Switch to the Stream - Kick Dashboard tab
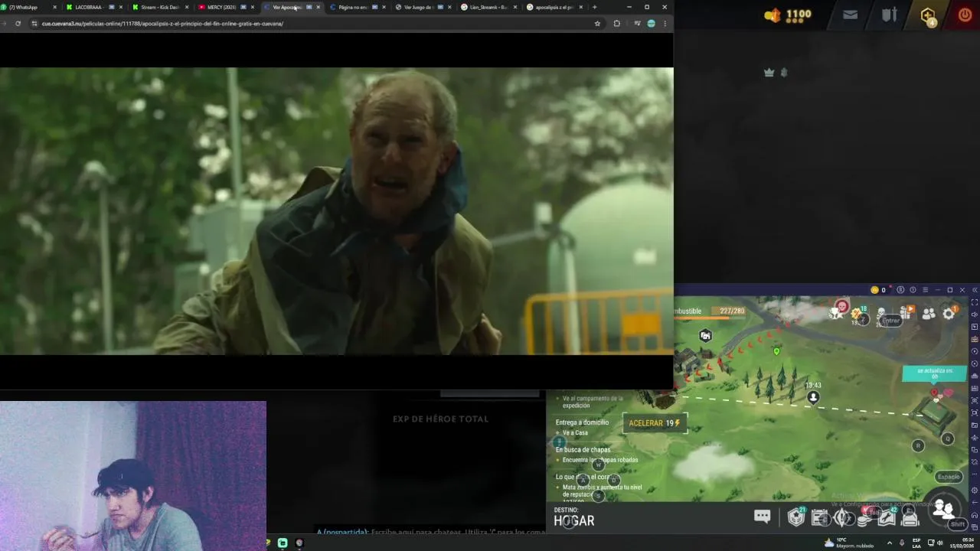Screen dimensions: 980x551 [158, 7]
